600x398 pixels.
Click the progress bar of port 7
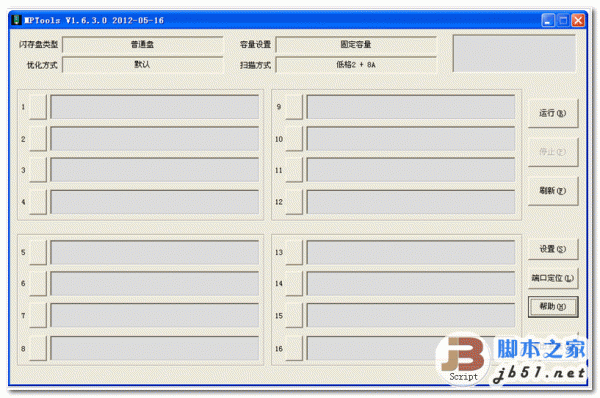click(x=155, y=315)
